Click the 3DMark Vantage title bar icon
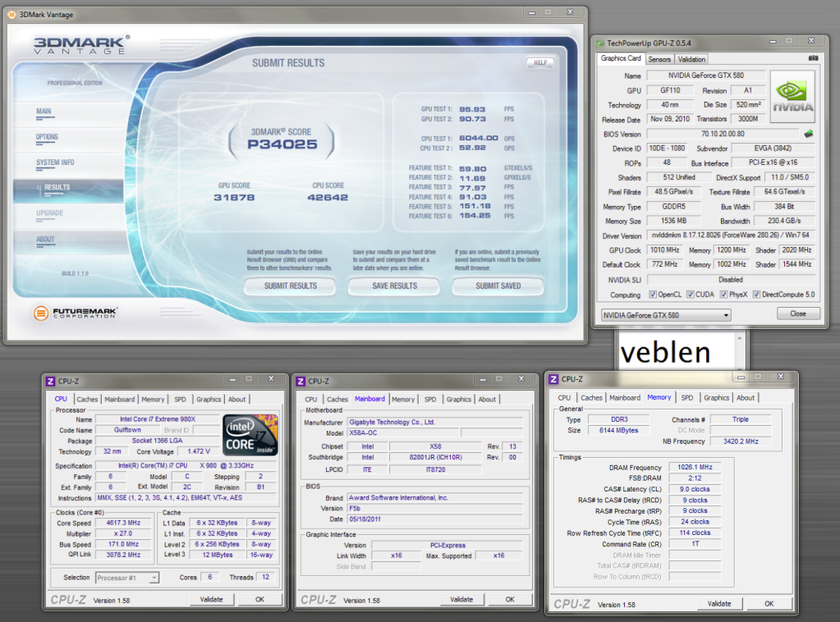The image size is (840, 622). pyautogui.click(x=11, y=15)
